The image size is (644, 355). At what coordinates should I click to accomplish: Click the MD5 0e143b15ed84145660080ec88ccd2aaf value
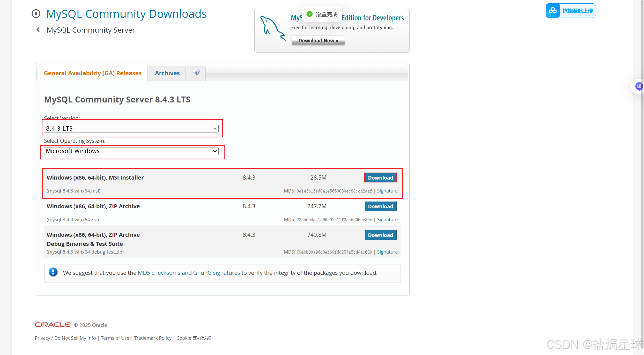334,191
